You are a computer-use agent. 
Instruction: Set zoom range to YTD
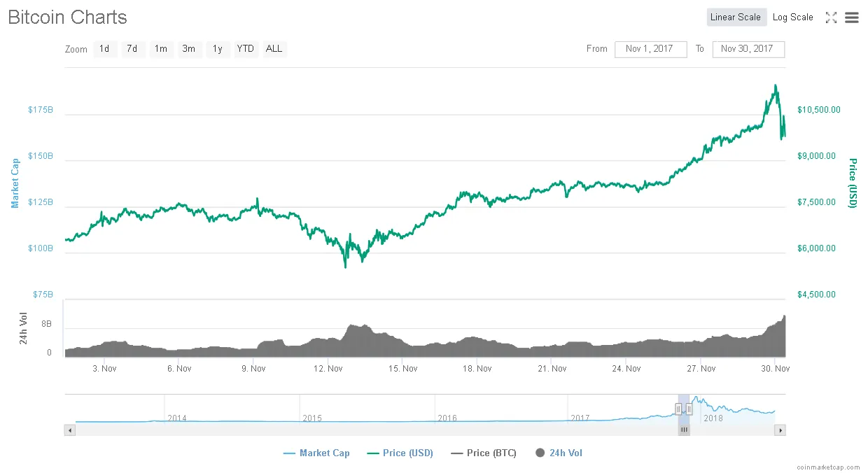[246, 49]
